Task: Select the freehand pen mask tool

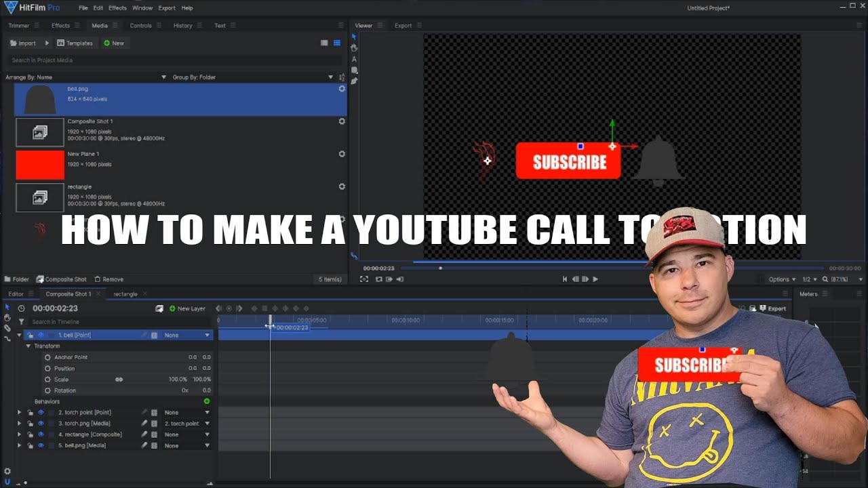Action: 354,81
